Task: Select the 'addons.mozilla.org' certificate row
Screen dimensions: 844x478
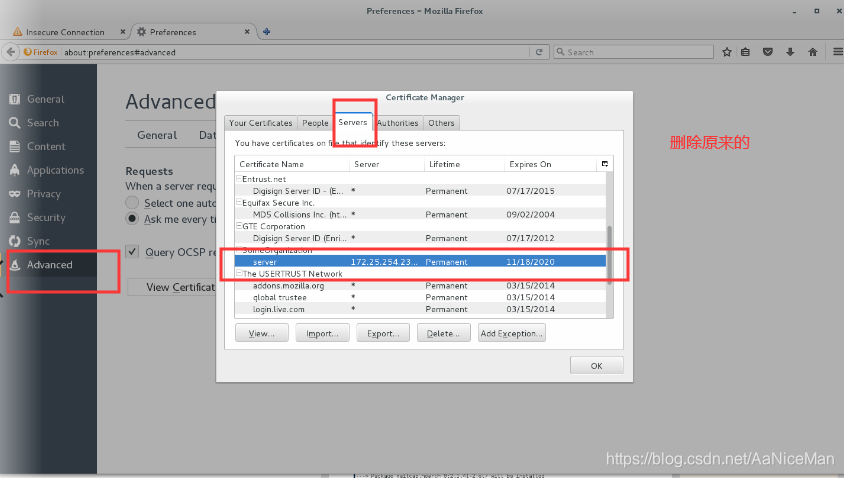Action: [420, 285]
